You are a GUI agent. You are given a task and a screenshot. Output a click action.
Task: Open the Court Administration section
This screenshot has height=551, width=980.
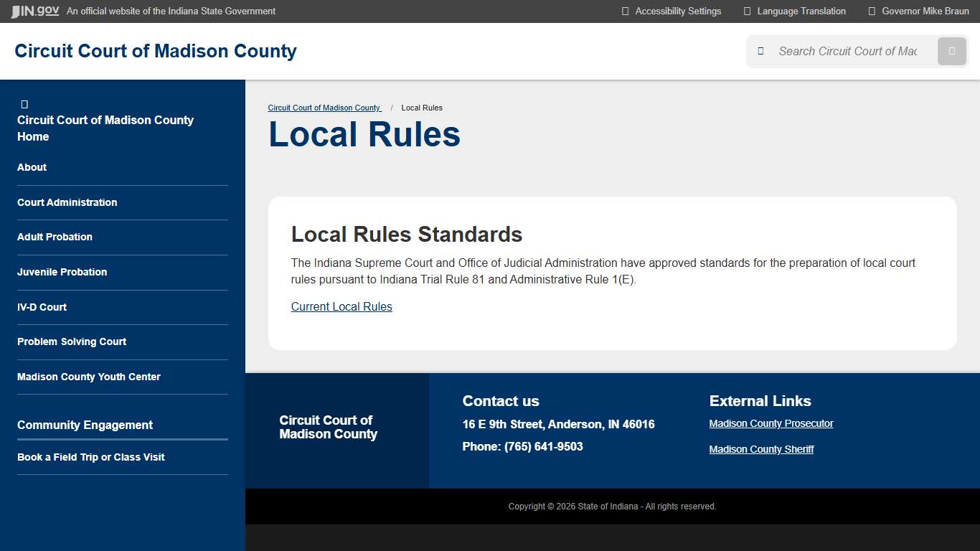click(67, 202)
